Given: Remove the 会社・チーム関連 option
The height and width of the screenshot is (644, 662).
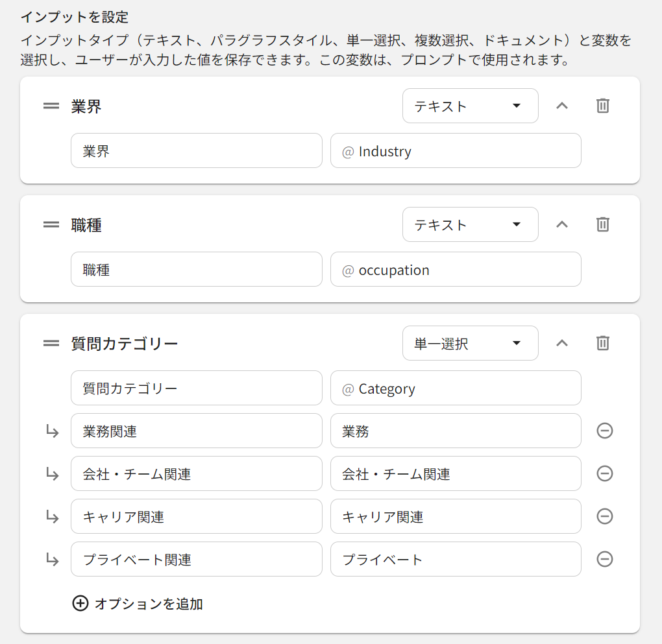Looking at the screenshot, I should point(604,473).
